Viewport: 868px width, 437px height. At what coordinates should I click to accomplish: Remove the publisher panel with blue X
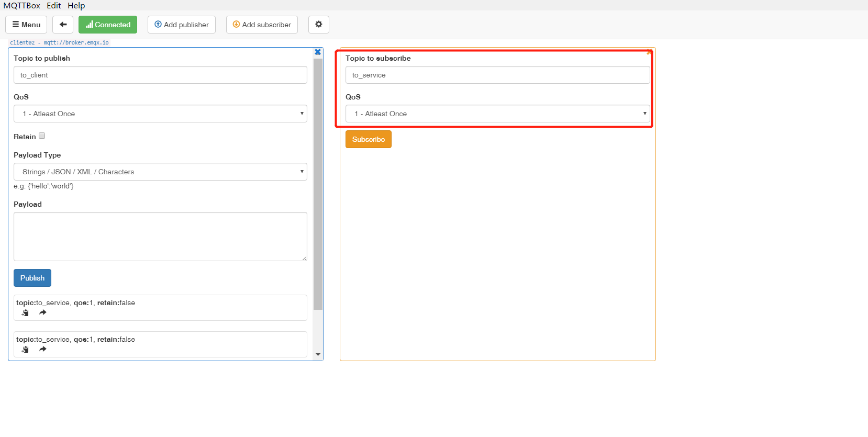(317, 52)
